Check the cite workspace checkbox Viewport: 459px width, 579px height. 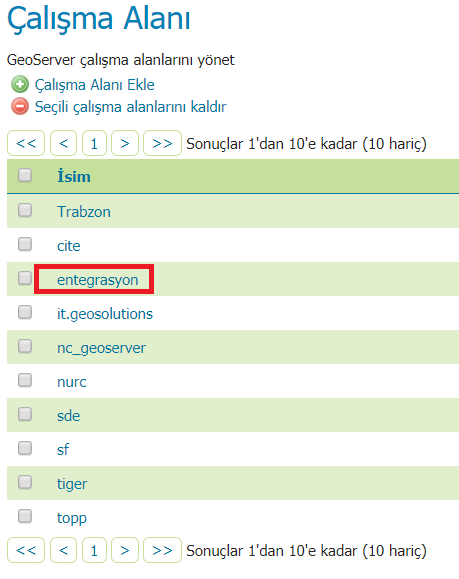(25, 244)
